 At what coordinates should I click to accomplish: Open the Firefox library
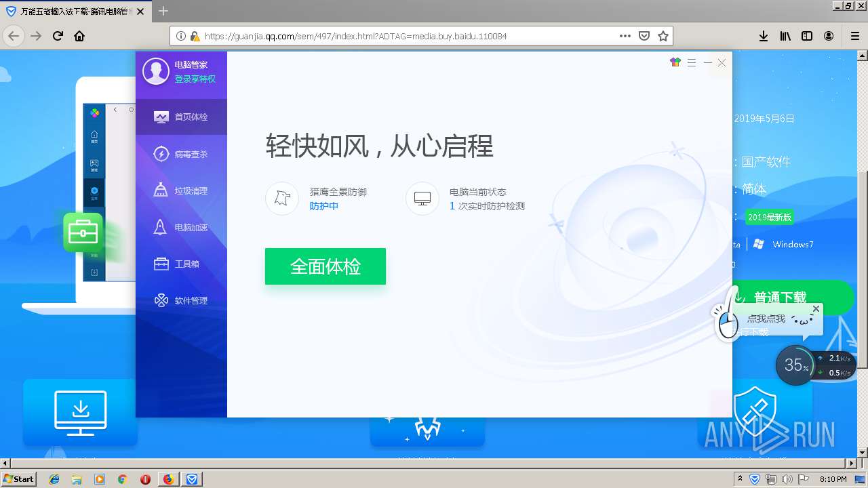pos(785,36)
